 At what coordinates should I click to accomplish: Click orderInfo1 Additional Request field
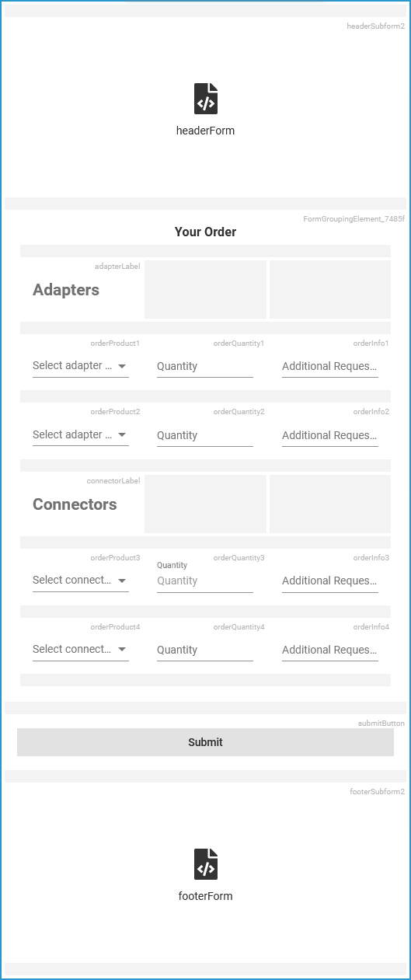pos(330,366)
